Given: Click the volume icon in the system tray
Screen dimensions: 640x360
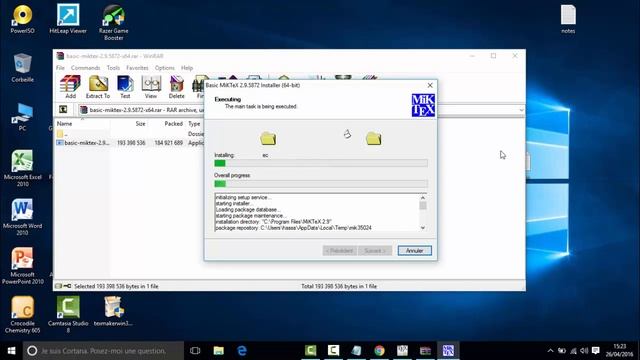Looking at the screenshot, I should click(584, 351).
